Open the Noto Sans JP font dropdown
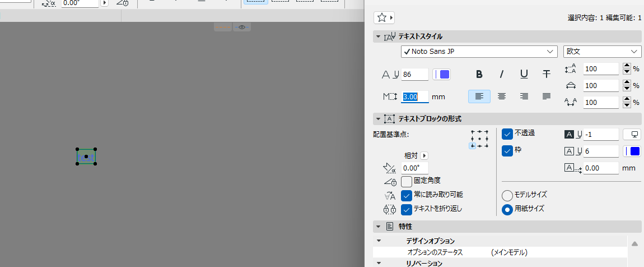 (x=479, y=52)
